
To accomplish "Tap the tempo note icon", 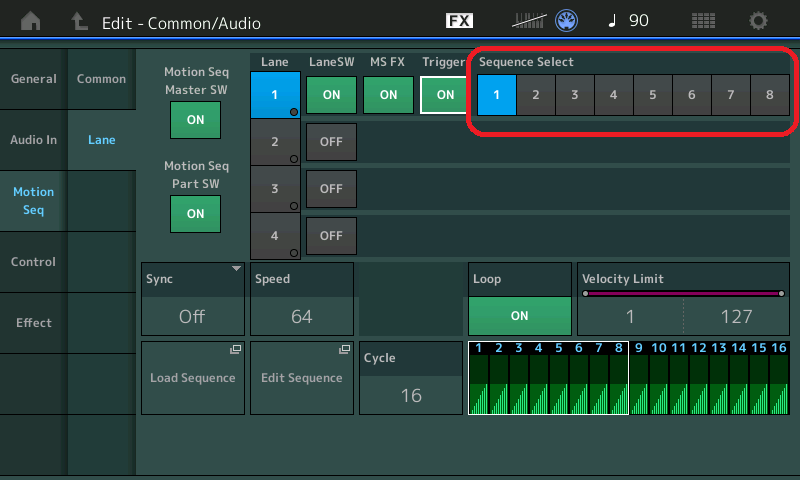I will click(x=613, y=21).
